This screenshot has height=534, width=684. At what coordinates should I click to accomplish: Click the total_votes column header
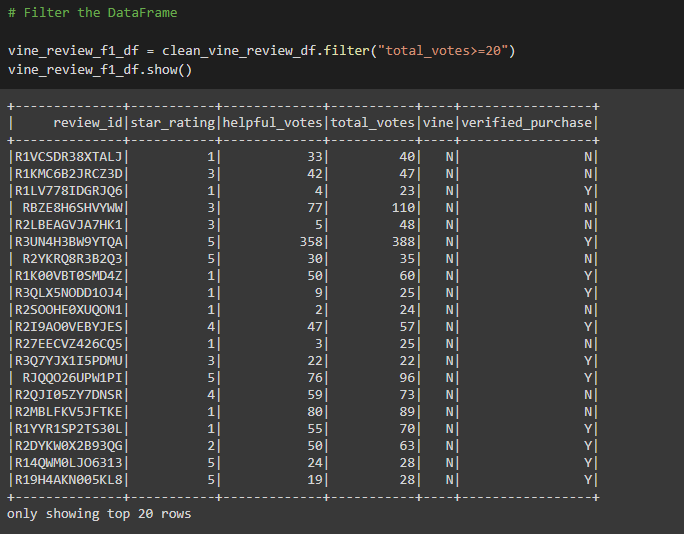click(372, 123)
